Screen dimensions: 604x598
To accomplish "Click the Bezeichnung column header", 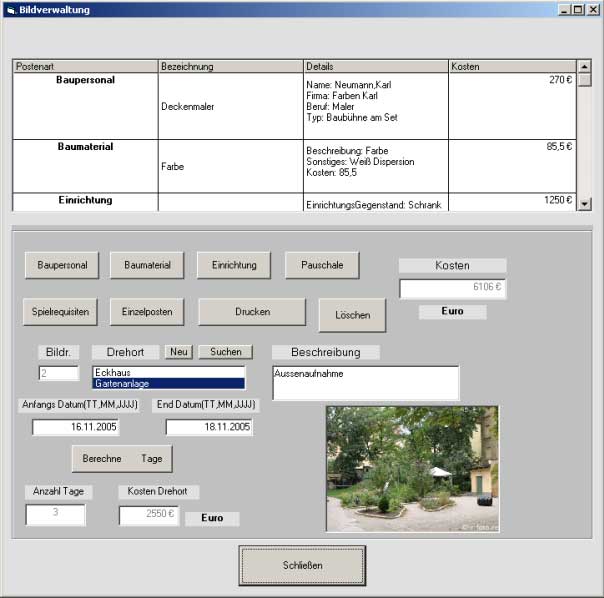I will point(230,66).
